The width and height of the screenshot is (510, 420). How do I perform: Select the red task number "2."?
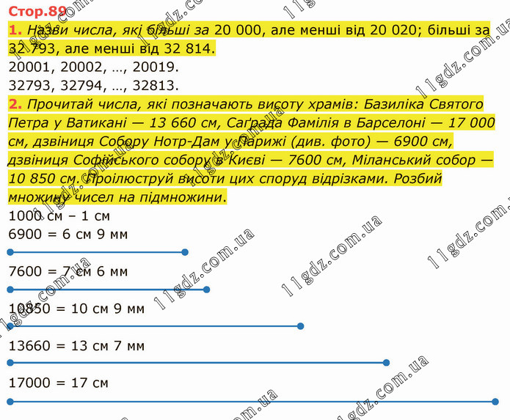tap(15, 102)
